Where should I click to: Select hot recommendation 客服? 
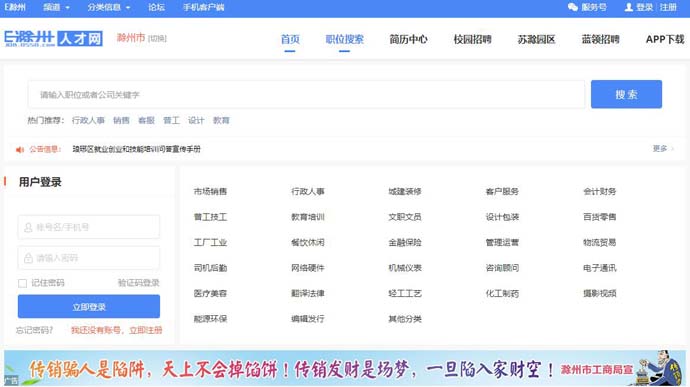click(x=147, y=120)
